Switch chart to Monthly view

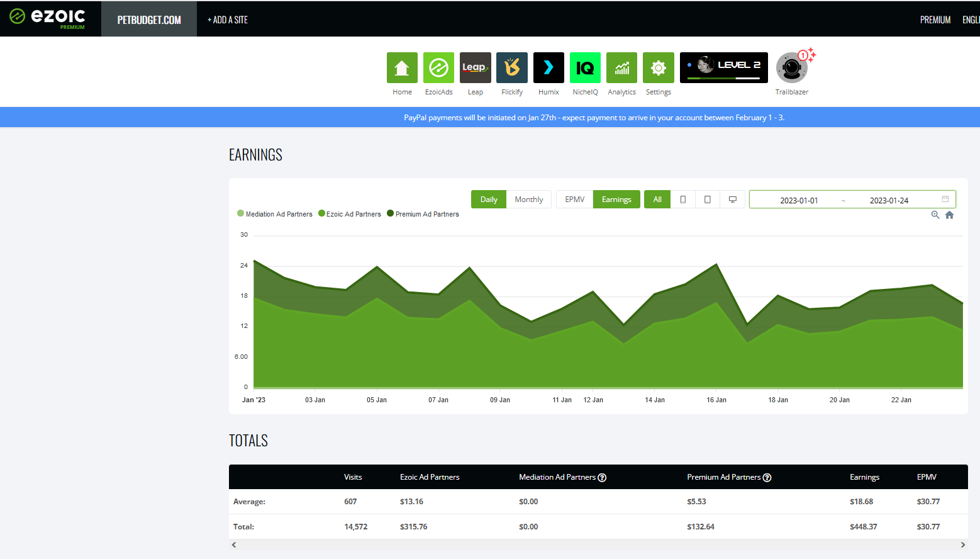pyautogui.click(x=529, y=200)
